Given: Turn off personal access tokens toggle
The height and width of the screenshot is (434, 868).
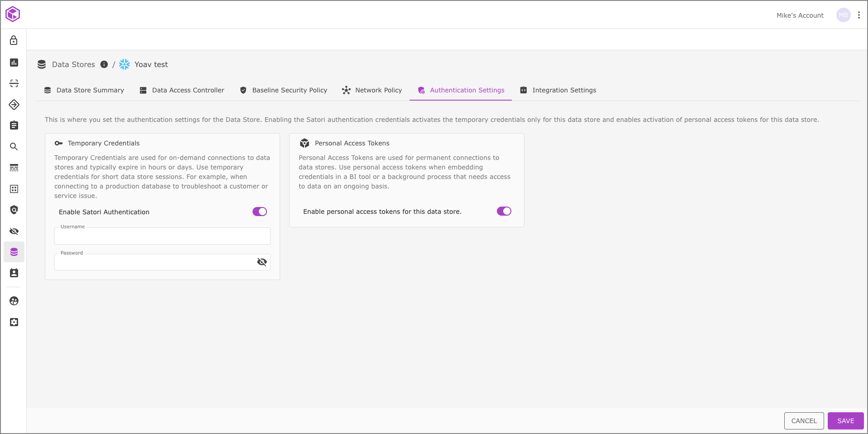Looking at the screenshot, I should point(504,211).
